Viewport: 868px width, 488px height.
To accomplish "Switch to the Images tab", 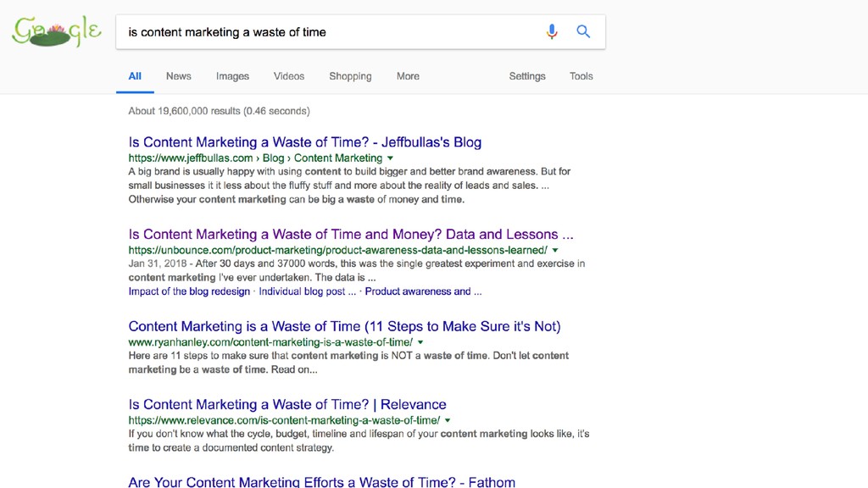I will (x=232, y=76).
